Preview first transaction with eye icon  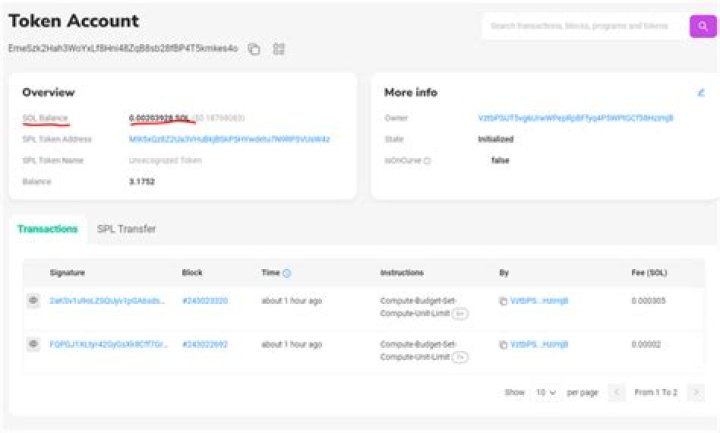click(x=33, y=301)
